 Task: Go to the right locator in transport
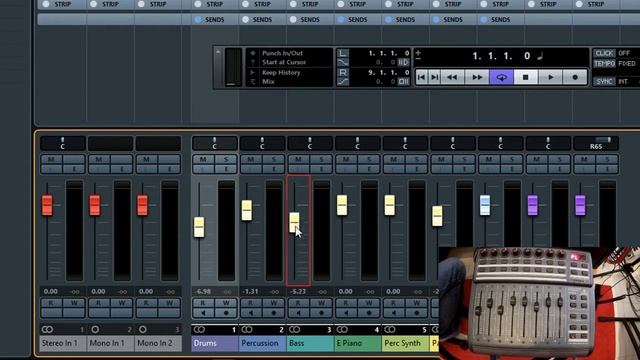tap(434, 77)
